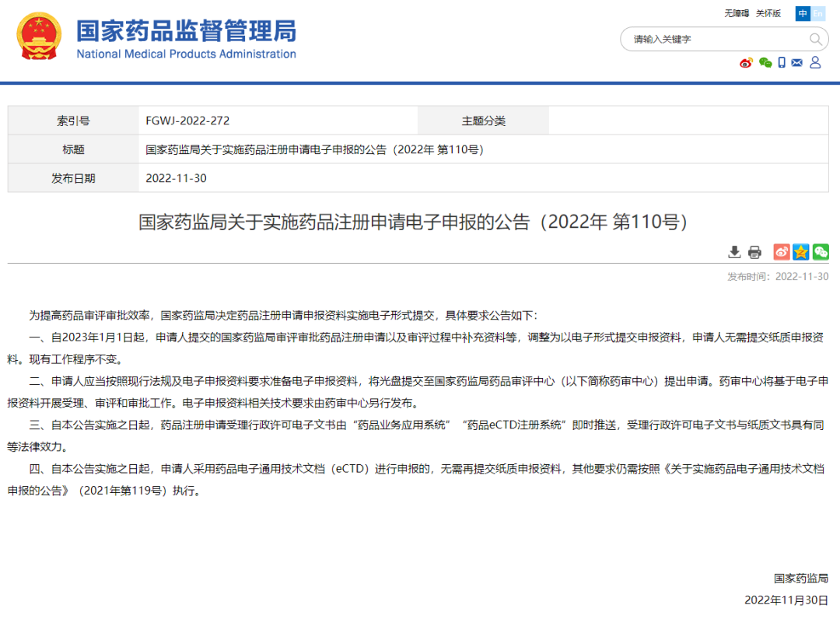Click the email envelope icon
Viewport: 840px width, 619px height.
tap(796, 63)
